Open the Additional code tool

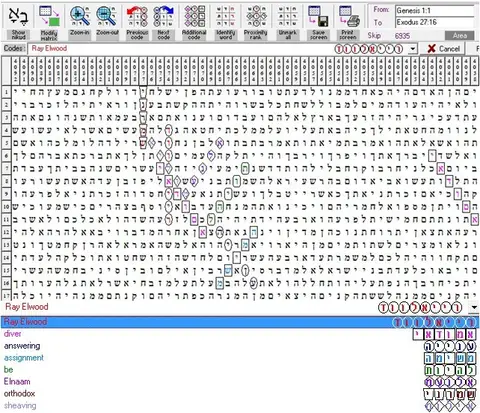194,22
